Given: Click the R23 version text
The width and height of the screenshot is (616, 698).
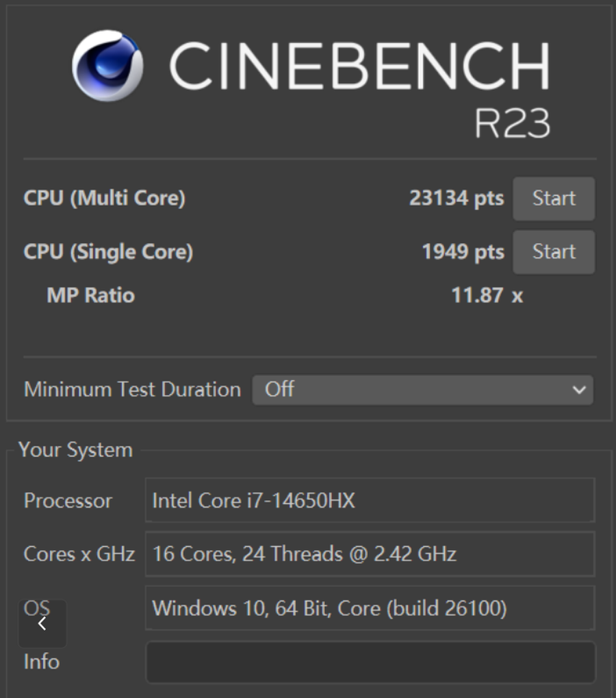Looking at the screenshot, I should [x=513, y=123].
